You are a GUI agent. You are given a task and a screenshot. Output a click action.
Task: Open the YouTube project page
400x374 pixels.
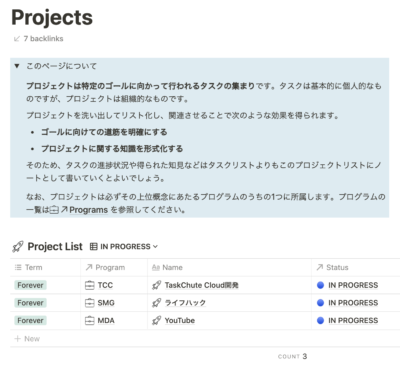tap(180, 321)
